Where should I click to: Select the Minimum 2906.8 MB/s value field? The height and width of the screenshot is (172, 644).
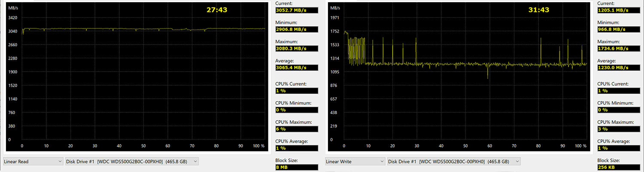296,29
